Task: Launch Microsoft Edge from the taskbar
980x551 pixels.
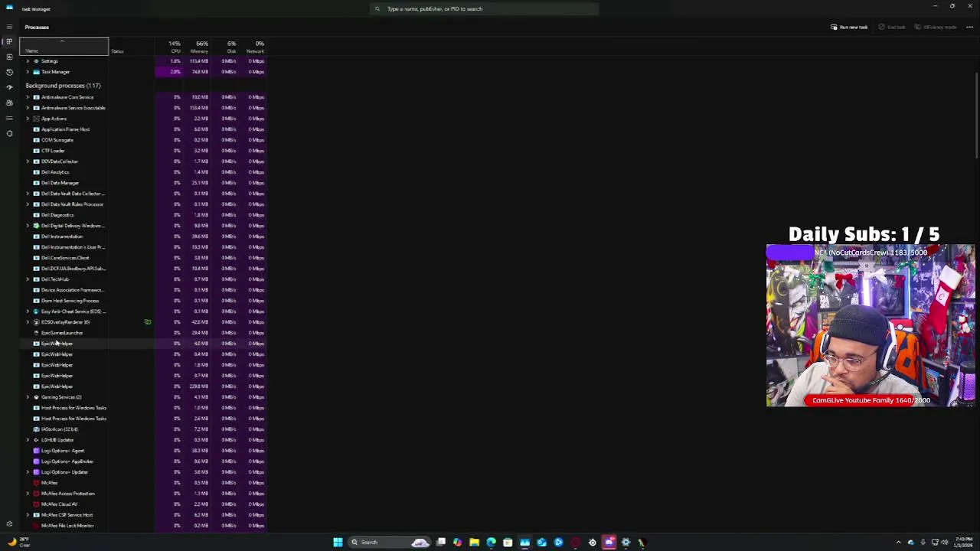Action: 491,542
